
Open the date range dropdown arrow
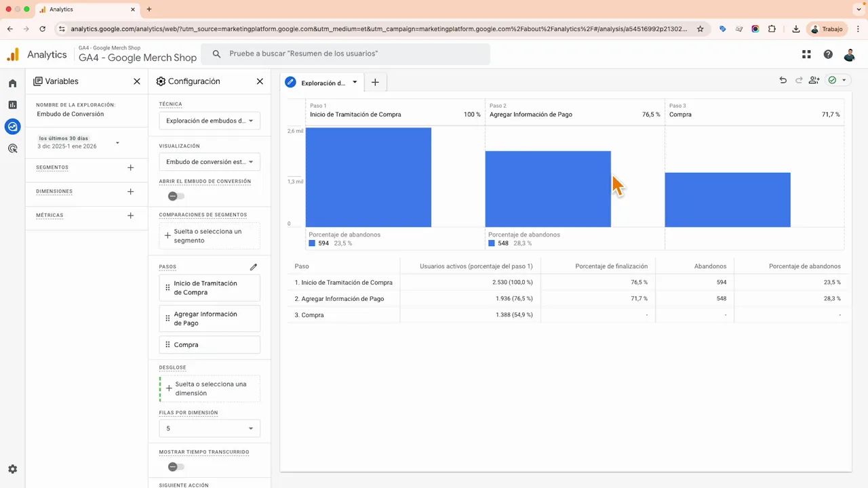pos(117,143)
